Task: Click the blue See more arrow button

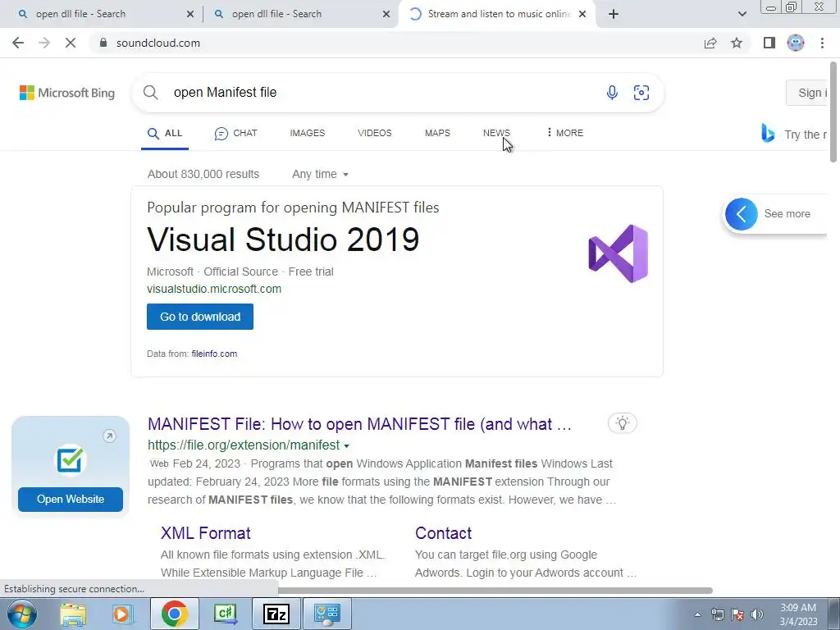Action: pyautogui.click(x=742, y=214)
